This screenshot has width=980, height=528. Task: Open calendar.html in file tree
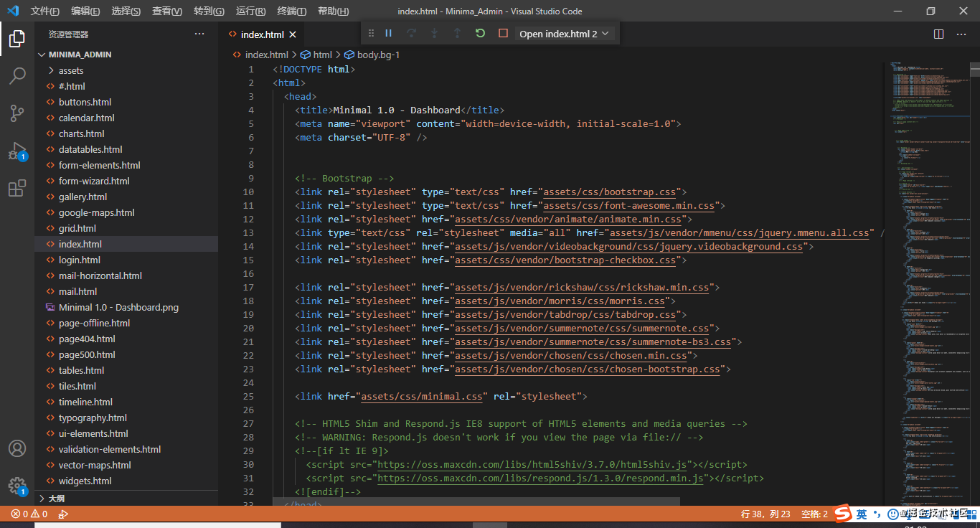click(86, 118)
